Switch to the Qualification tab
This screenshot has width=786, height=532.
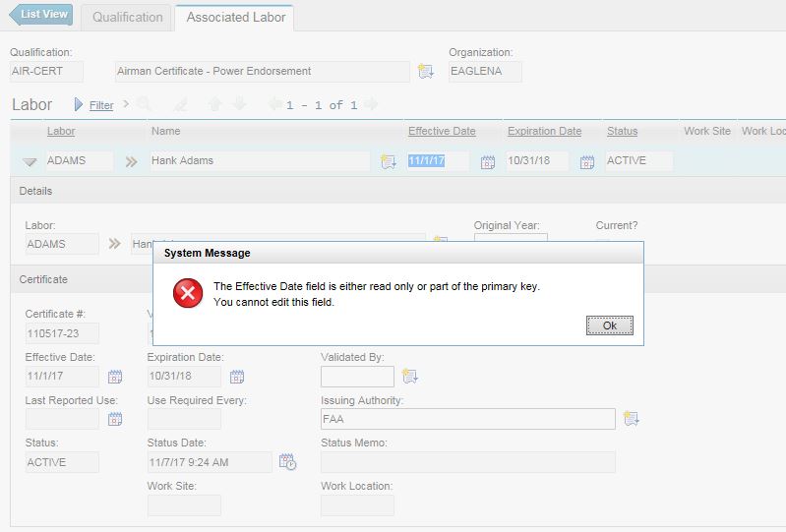(x=127, y=17)
